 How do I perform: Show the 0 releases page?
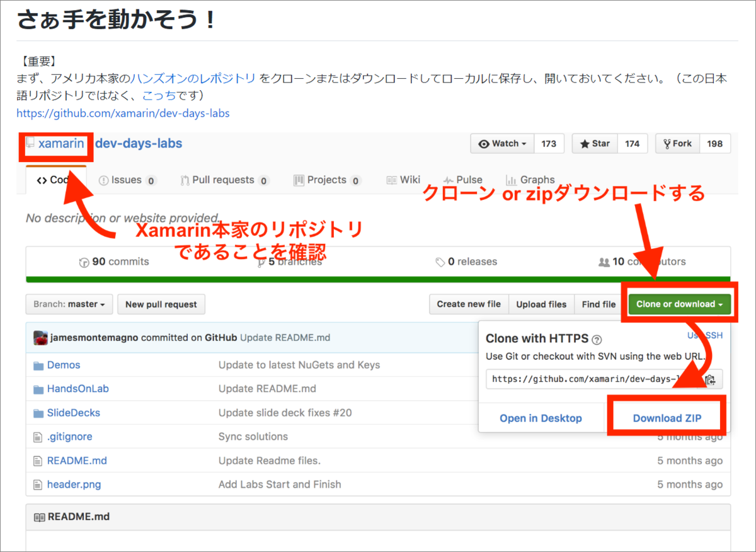pyautogui.click(x=466, y=262)
